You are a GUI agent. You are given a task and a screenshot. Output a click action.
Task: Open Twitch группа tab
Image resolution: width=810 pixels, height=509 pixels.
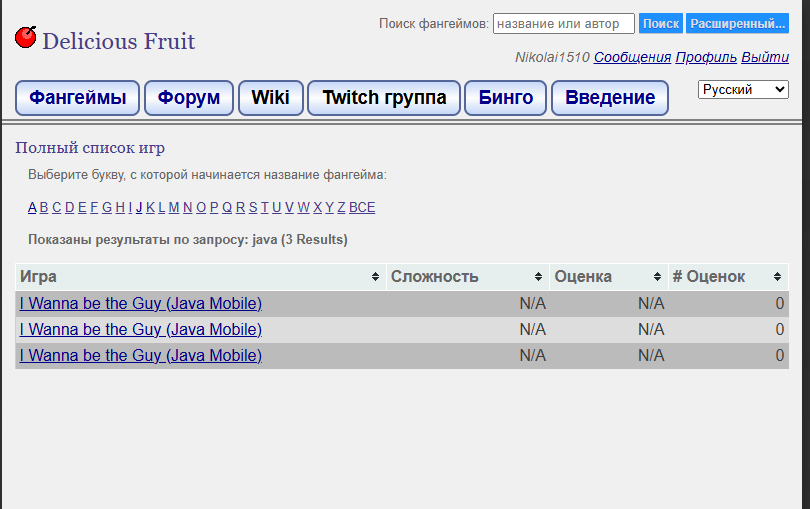click(384, 98)
